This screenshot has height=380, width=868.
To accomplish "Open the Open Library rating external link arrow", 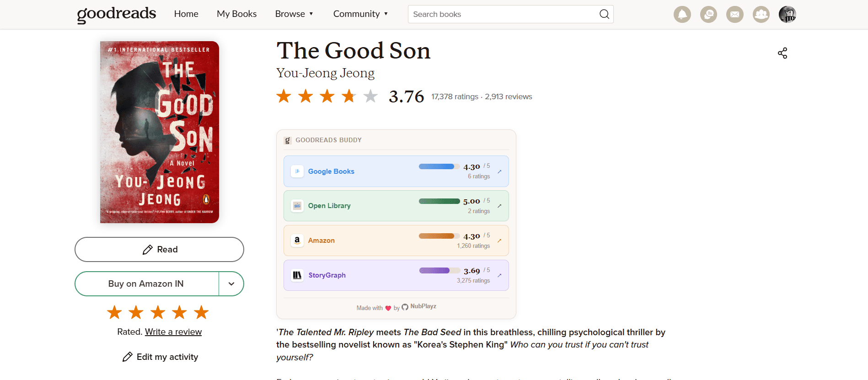I will coord(499,206).
